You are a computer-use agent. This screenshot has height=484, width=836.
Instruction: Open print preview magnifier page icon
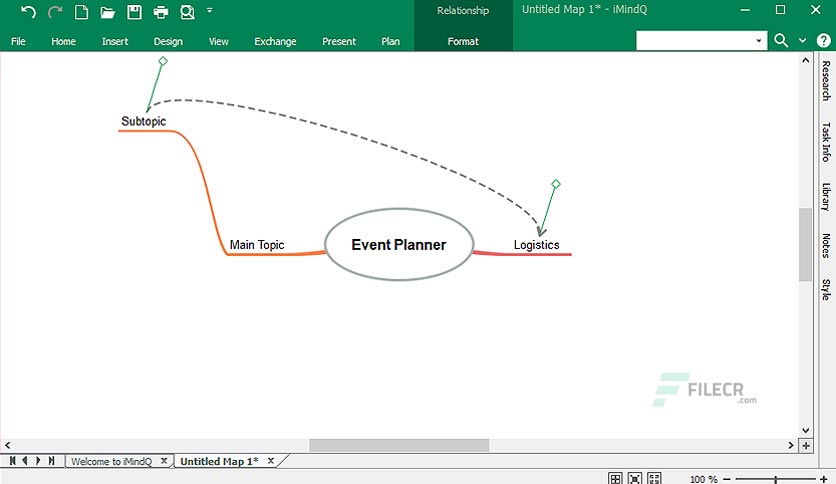(187, 12)
